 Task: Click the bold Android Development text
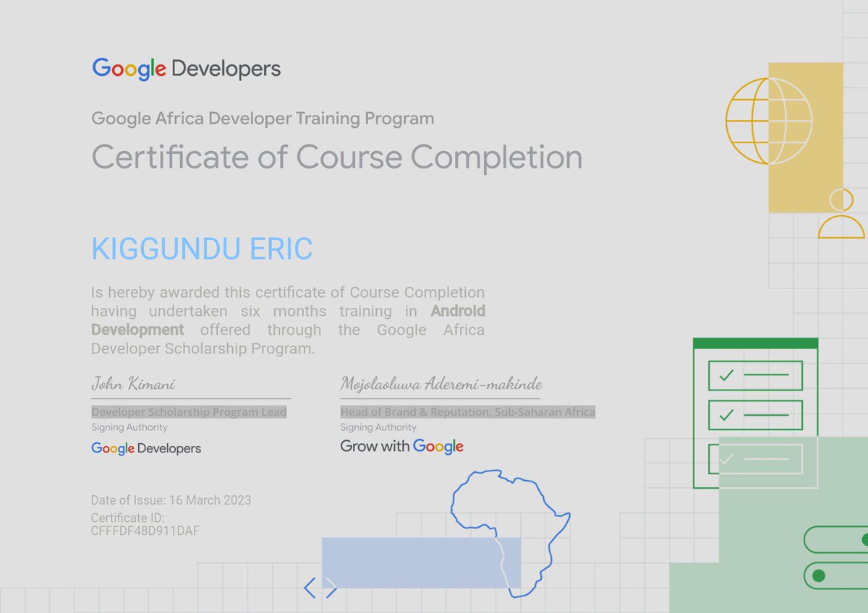point(288,320)
